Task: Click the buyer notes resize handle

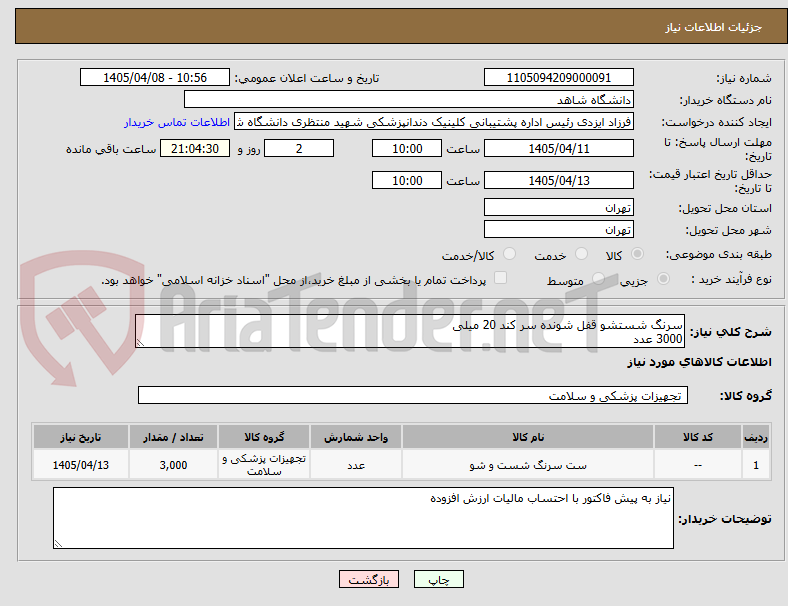Action: (x=58, y=543)
